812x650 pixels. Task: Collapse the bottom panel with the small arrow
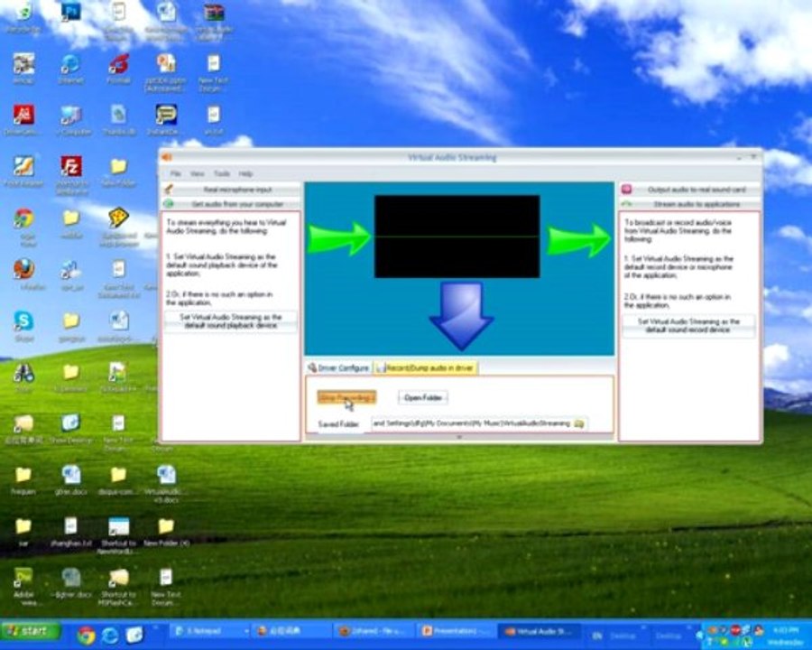pos(459,438)
